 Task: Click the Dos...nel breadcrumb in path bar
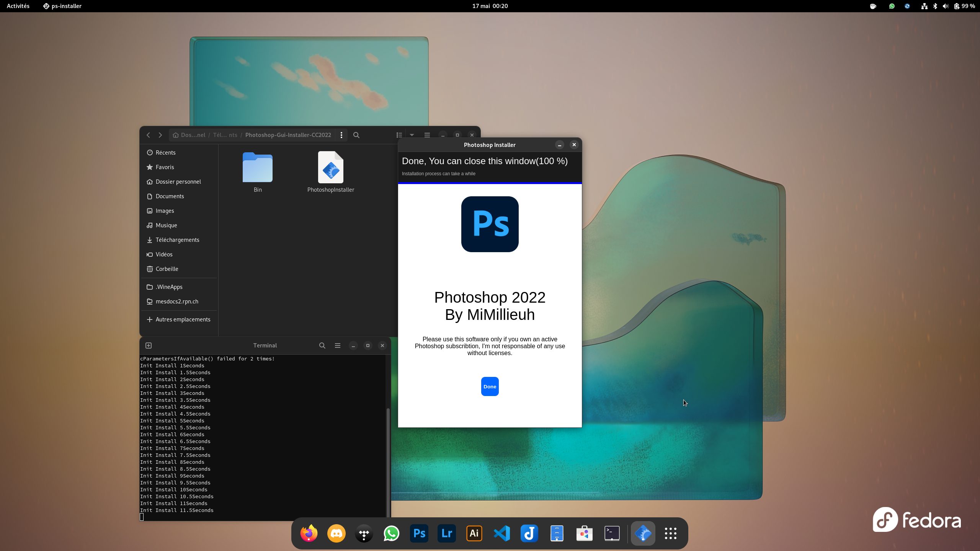click(x=189, y=135)
